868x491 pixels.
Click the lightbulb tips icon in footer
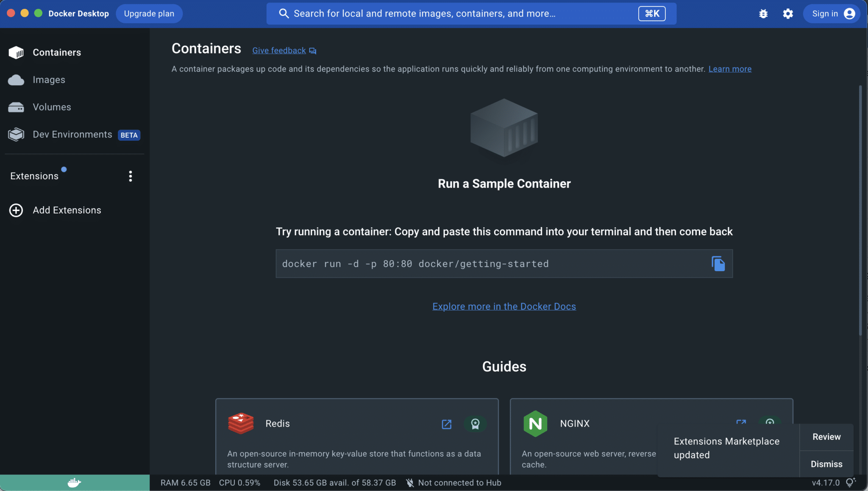850,483
